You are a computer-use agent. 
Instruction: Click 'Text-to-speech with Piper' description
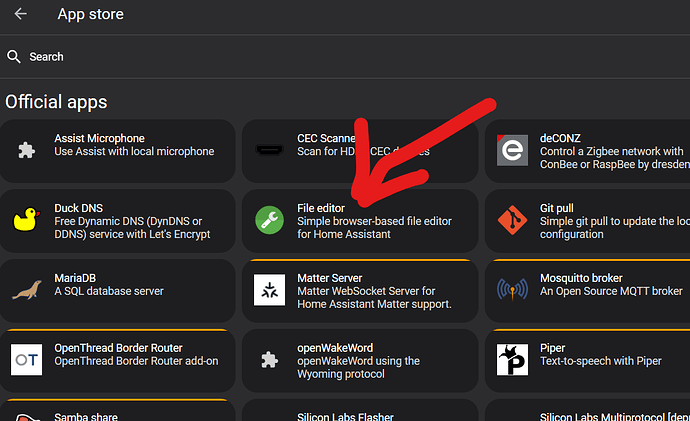[x=601, y=361]
